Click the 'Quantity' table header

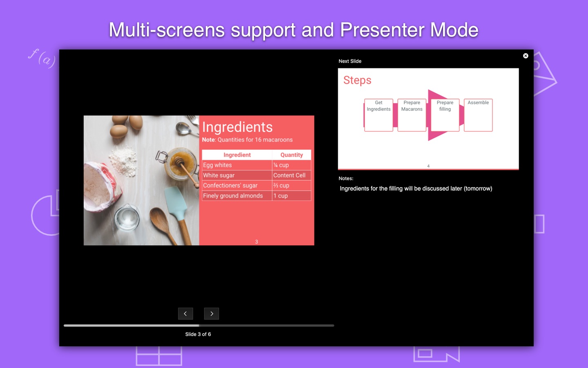point(292,155)
